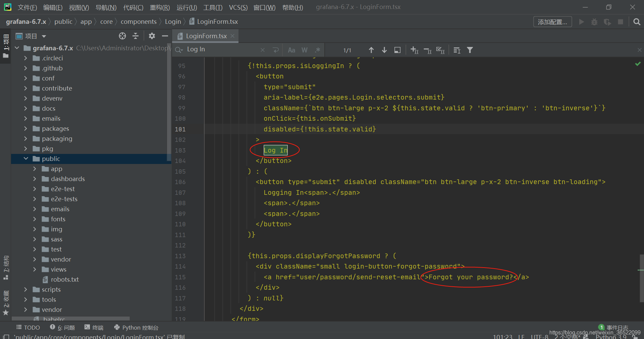
Task: Click the run with coverage icon
Action: pyautogui.click(x=607, y=22)
